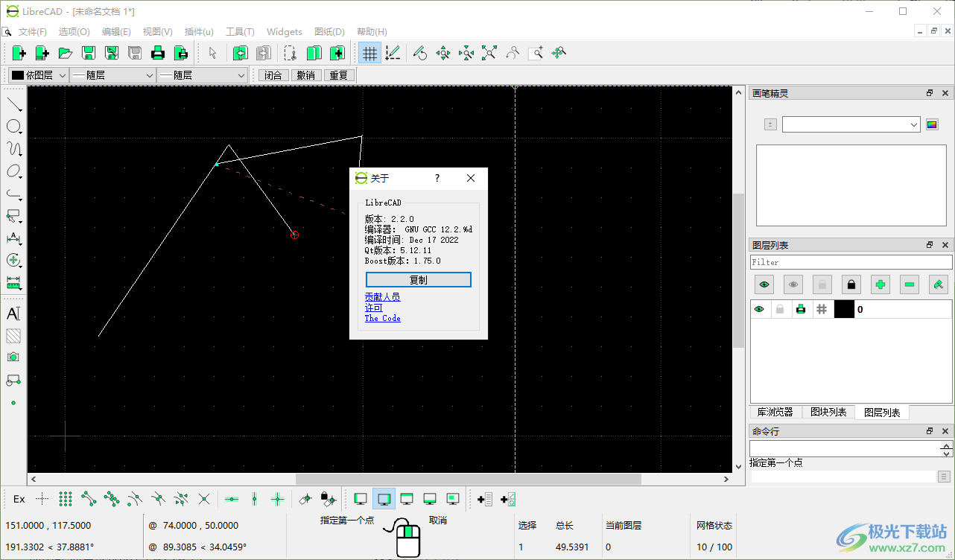Image resolution: width=955 pixels, height=560 pixels.
Task: Lock all layers with padlock button
Action: [851, 284]
